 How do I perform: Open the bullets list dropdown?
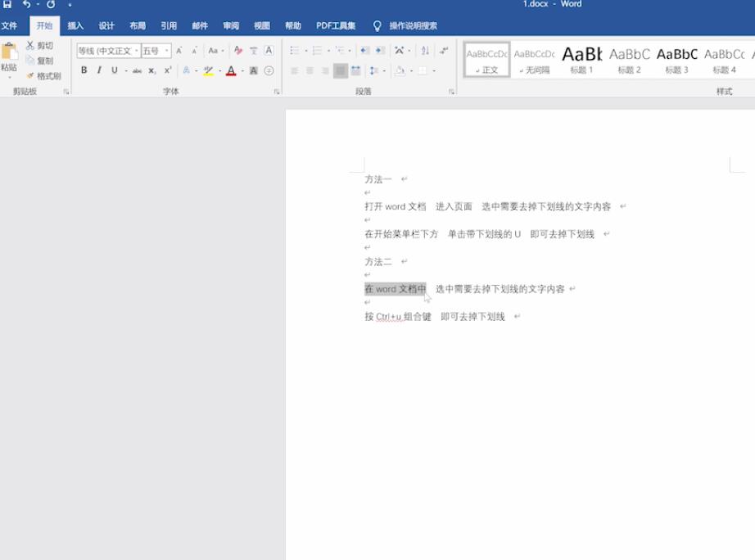click(x=305, y=51)
